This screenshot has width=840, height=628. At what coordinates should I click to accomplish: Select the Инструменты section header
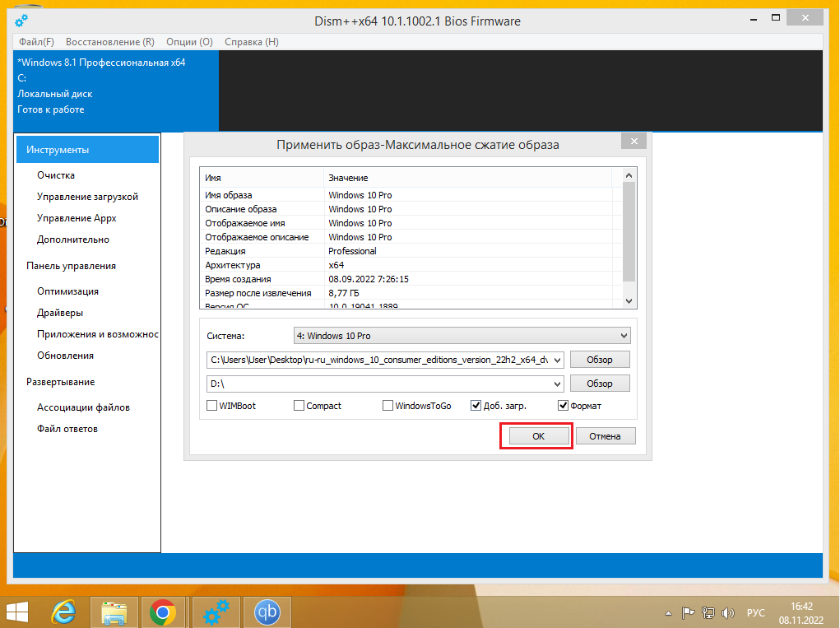coord(88,150)
